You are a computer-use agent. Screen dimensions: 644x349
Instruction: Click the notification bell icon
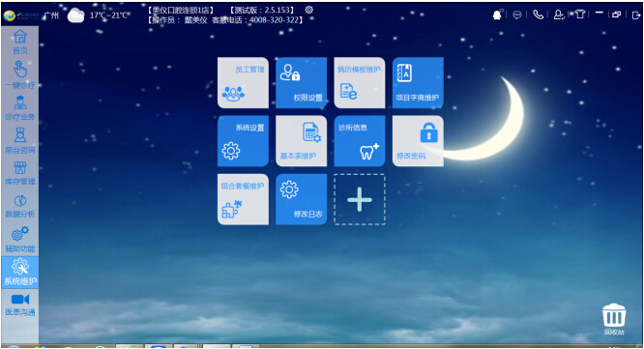click(497, 15)
